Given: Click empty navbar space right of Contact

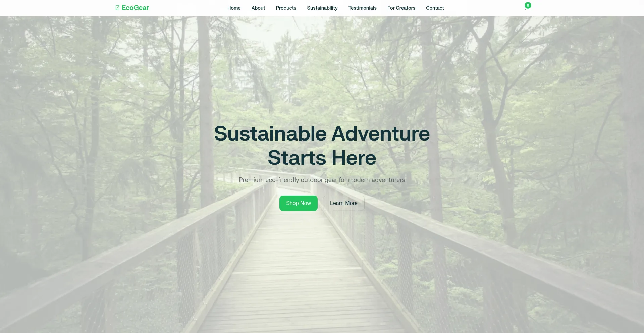Looking at the screenshot, I should pyautogui.click(x=483, y=8).
